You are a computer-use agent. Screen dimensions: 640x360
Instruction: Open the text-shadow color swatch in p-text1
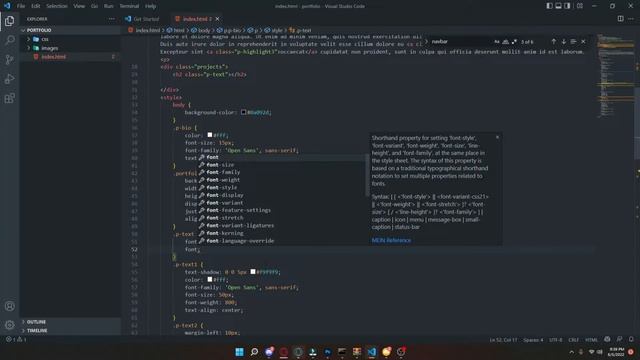coord(253,272)
